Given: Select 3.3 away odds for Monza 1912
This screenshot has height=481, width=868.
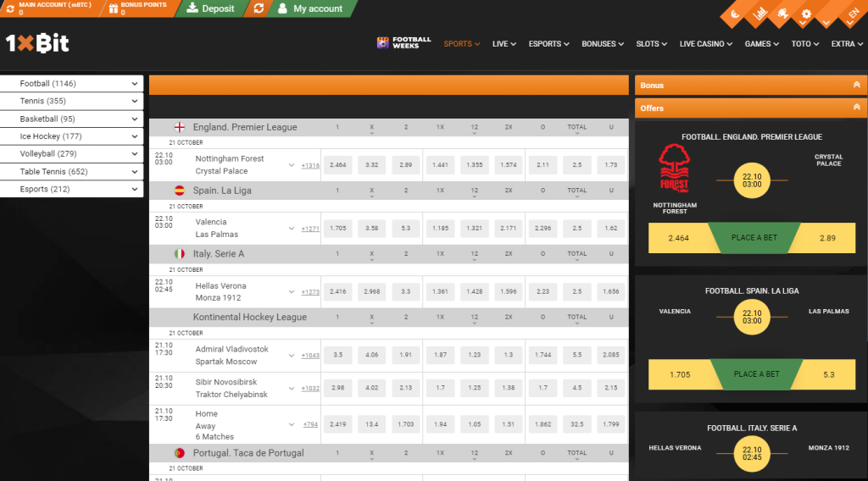Looking at the screenshot, I should pos(406,291).
